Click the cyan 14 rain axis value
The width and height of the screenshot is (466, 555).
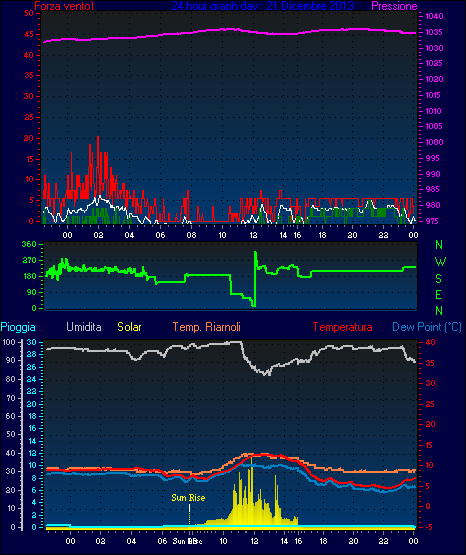point(32,441)
